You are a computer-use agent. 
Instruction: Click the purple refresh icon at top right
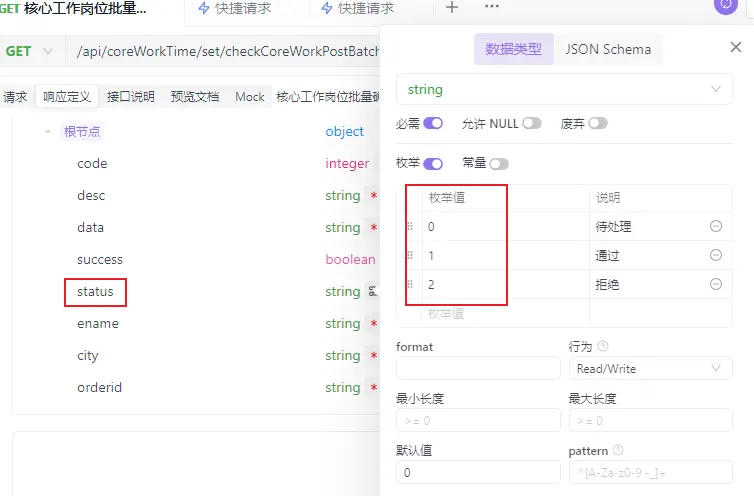tap(726, 6)
